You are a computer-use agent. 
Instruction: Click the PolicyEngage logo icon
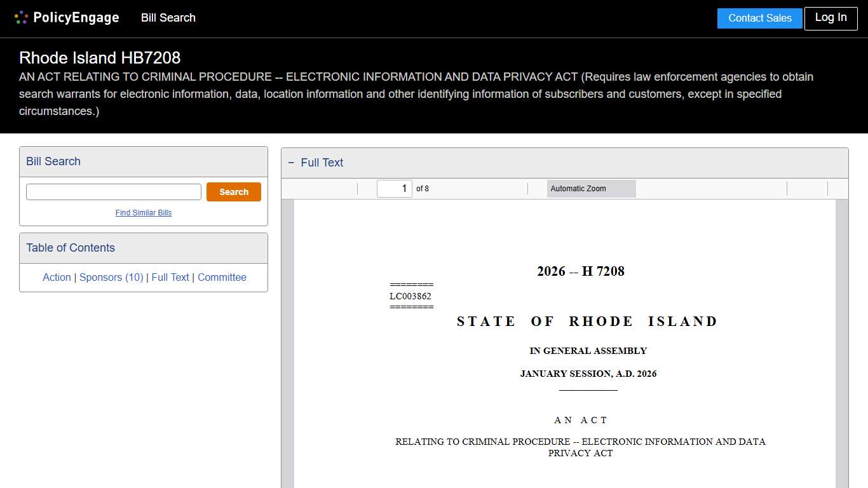[x=21, y=17]
